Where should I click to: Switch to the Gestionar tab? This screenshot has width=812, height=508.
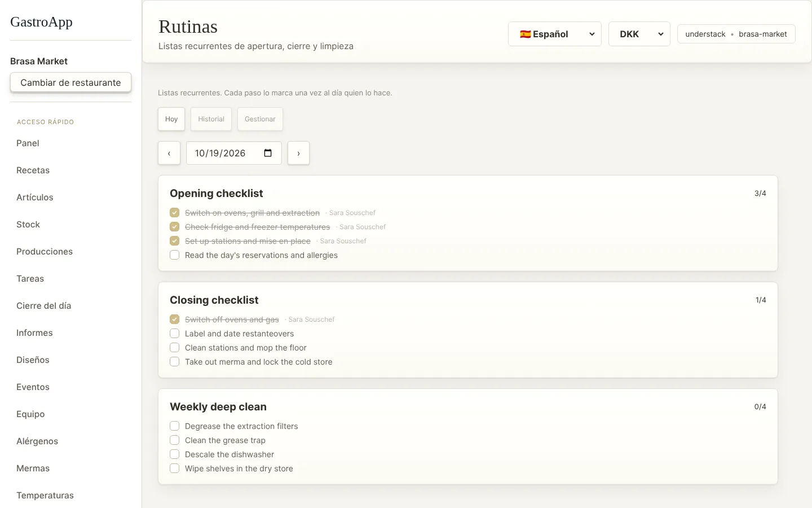pos(260,119)
